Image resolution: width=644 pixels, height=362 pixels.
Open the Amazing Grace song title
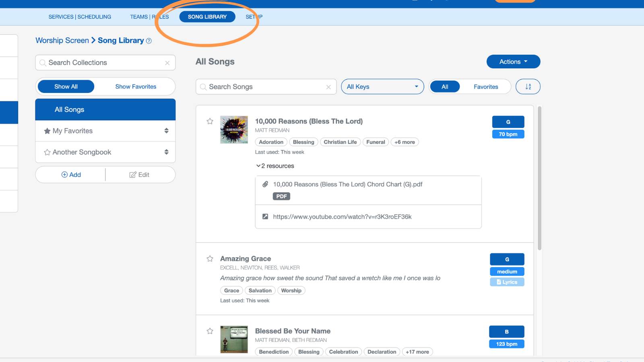click(246, 259)
